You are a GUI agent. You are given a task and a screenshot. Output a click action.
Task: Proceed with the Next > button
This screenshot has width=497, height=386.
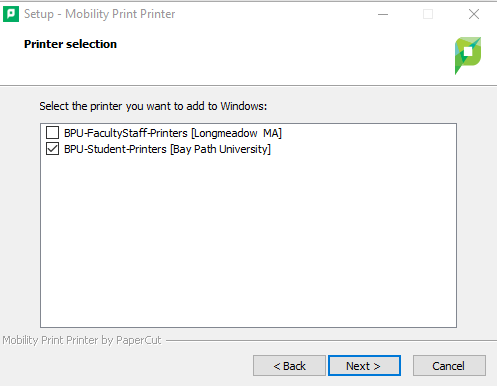tap(364, 366)
